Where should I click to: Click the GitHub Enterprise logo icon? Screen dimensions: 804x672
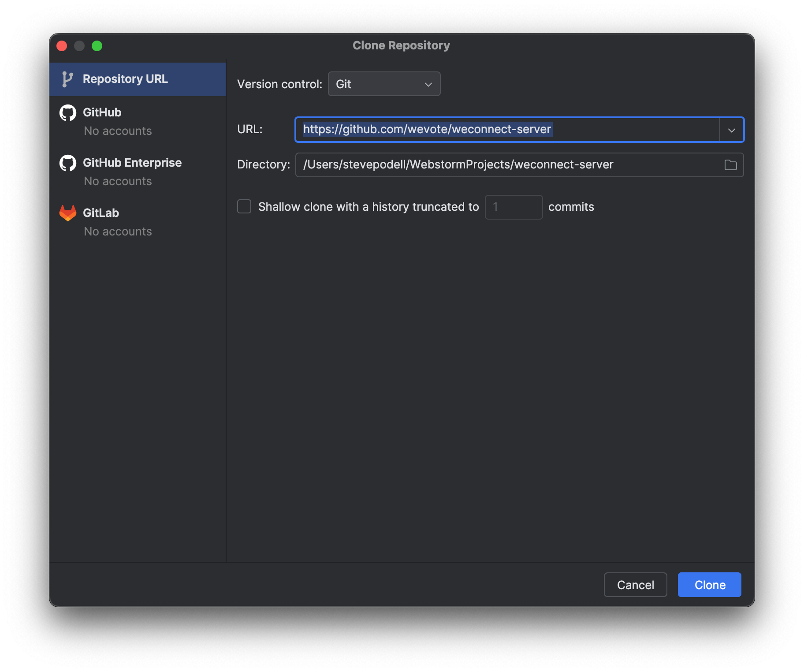point(68,163)
